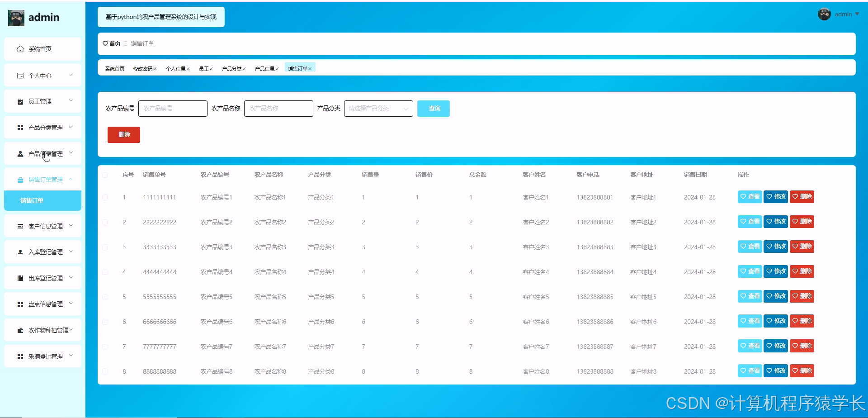This screenshot has width=868, height=418.
Task: Check the row for order 2222222222
Action: (x=105, y=223)
